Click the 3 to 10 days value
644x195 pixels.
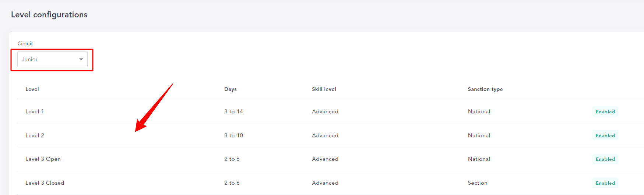pos(233,135)
